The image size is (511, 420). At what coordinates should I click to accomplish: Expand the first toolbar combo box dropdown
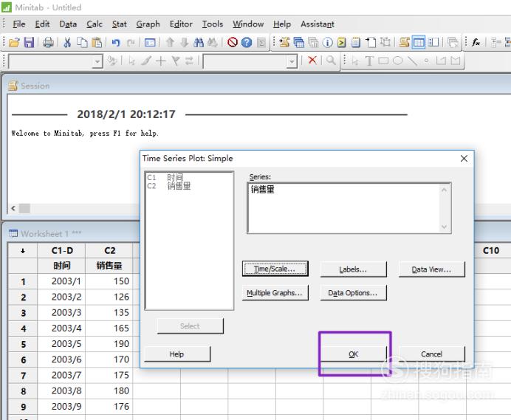[x=97, y=61]
